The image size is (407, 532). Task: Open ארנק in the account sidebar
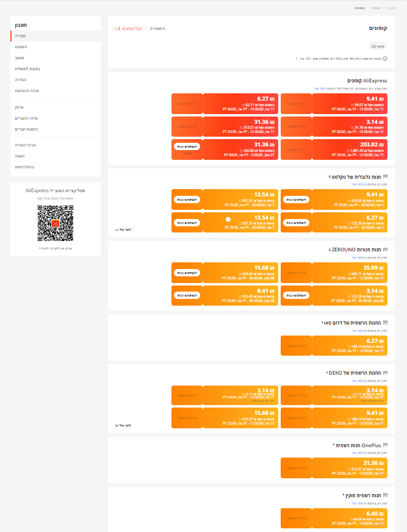[20, 107]
